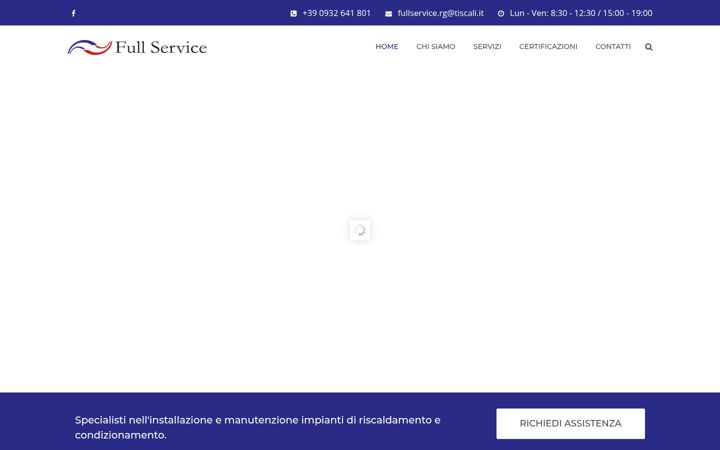Click the clock icon beside opening hours
720x450 pixels.
(501, 14)
